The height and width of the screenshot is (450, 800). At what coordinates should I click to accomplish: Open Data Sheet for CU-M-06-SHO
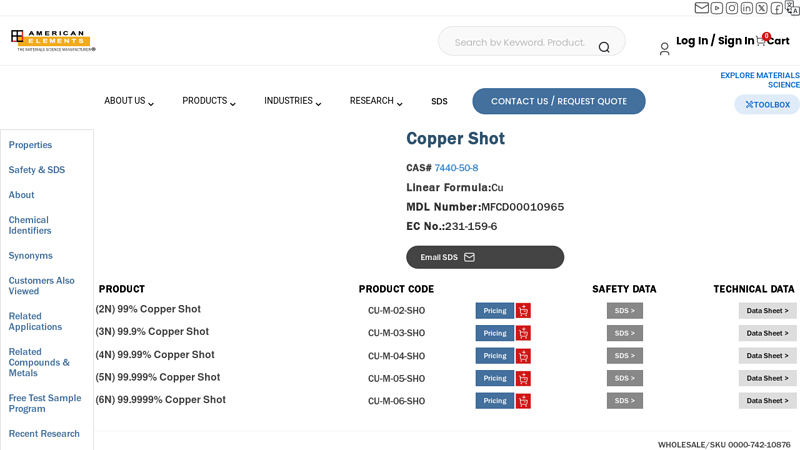[x=767, y=401]
